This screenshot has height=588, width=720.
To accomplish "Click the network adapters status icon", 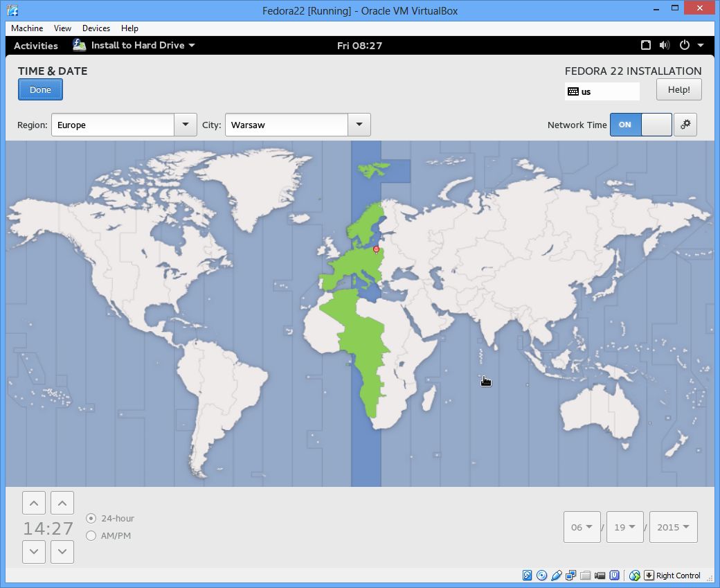I will pyautogui.click(x=570, y=575).
